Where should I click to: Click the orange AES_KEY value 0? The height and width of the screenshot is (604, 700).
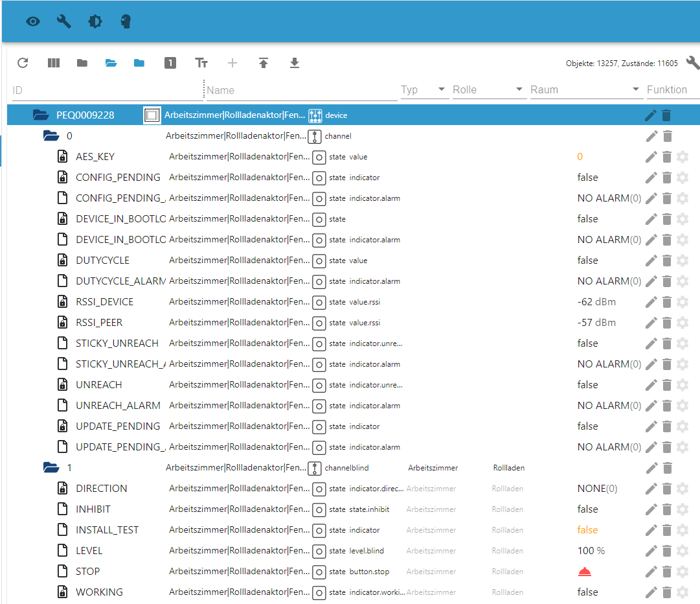pyautogui.click(x=580, y=157)
